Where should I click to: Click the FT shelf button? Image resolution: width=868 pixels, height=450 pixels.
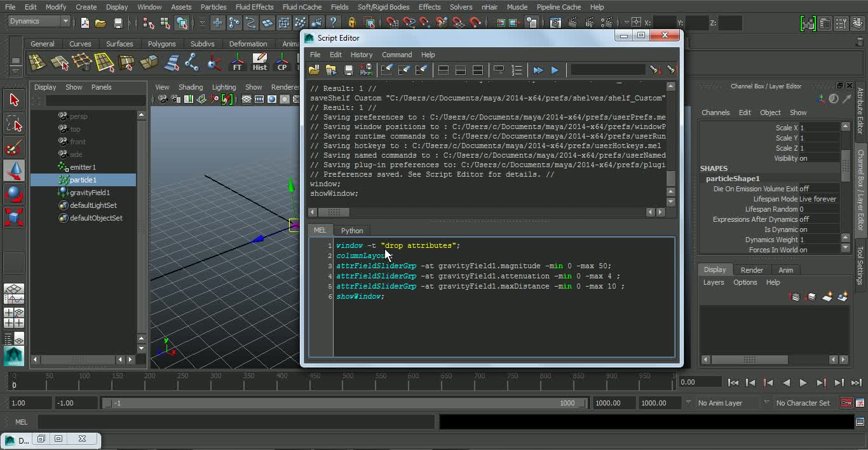click(x=237, y=62)
